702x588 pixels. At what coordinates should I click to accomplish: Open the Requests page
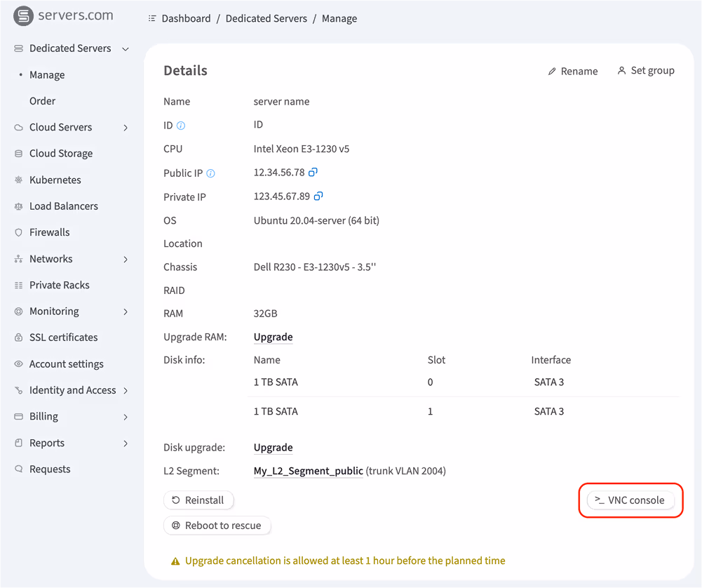pos(50,469)
